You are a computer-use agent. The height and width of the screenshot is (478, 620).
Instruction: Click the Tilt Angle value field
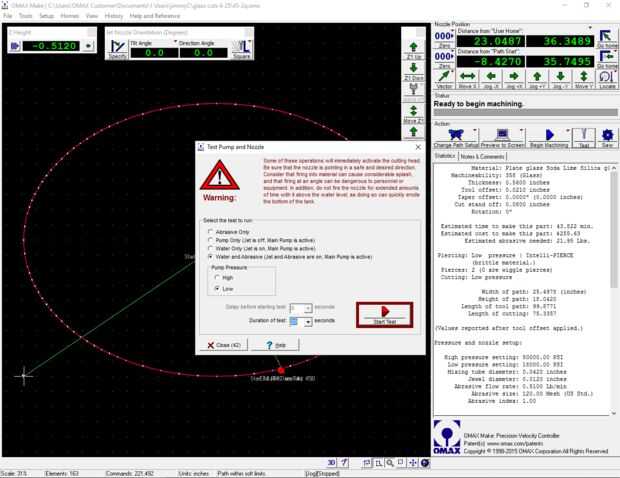(154, 53)
